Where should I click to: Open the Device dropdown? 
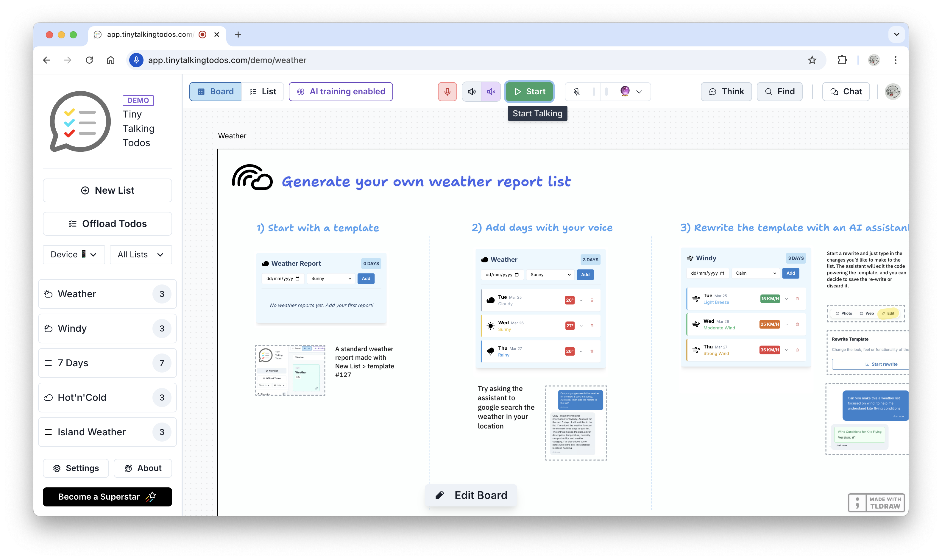click(74, 255)
